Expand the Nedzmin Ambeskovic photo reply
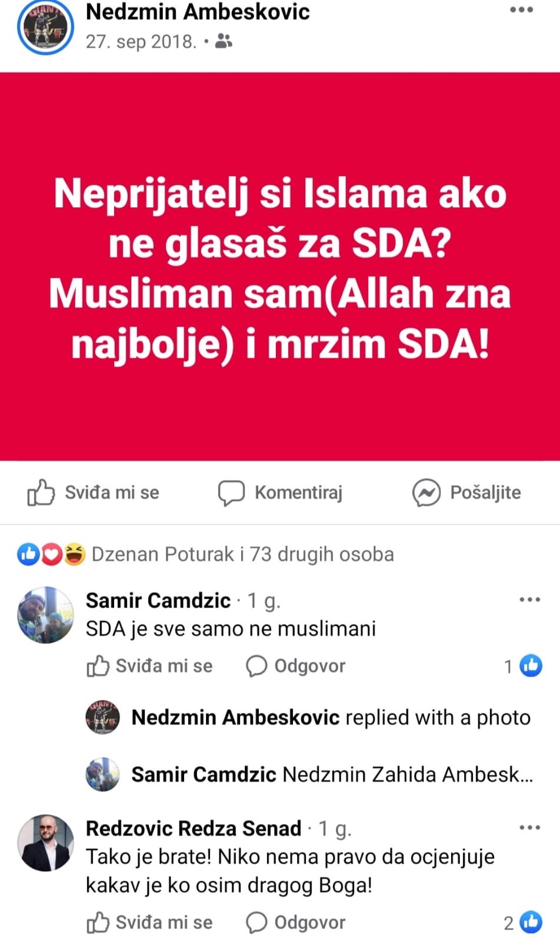 coord(331,717)
